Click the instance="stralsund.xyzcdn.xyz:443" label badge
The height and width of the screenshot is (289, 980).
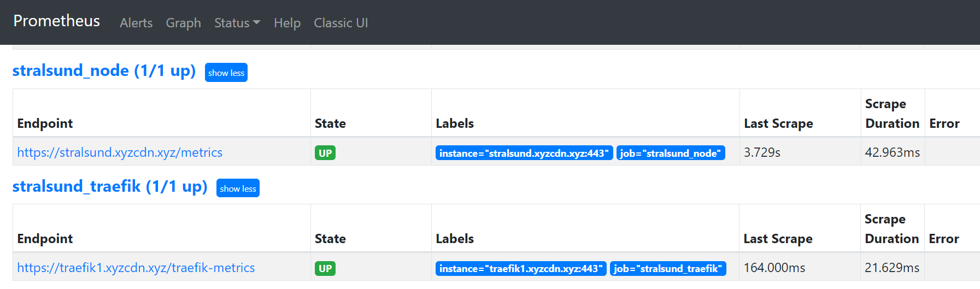[x=524, y=153]
